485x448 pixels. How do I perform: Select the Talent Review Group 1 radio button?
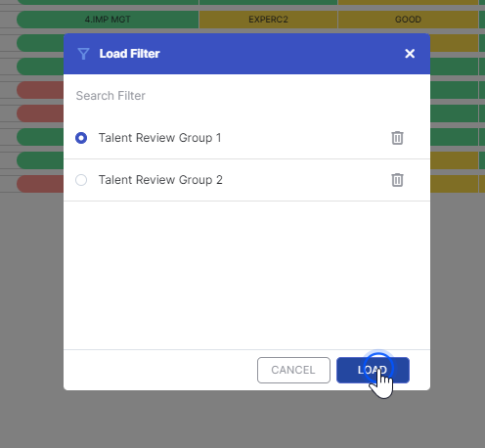click(81, 138)
